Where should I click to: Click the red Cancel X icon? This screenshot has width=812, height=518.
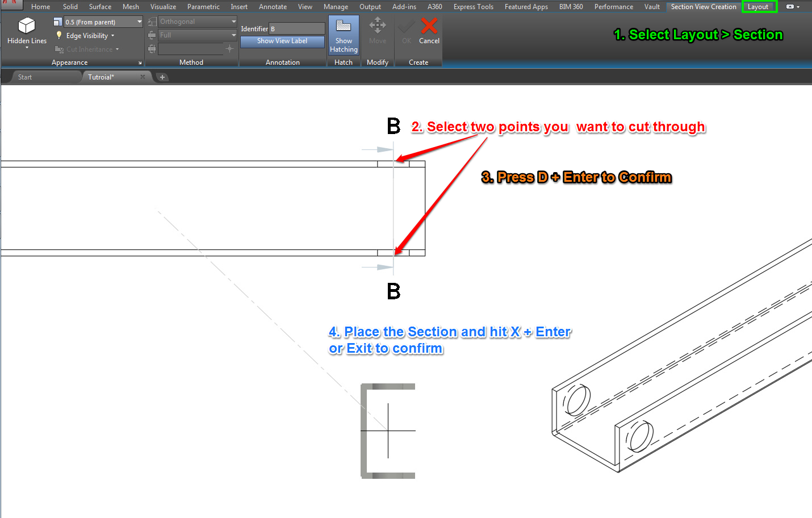pos(429,26)
